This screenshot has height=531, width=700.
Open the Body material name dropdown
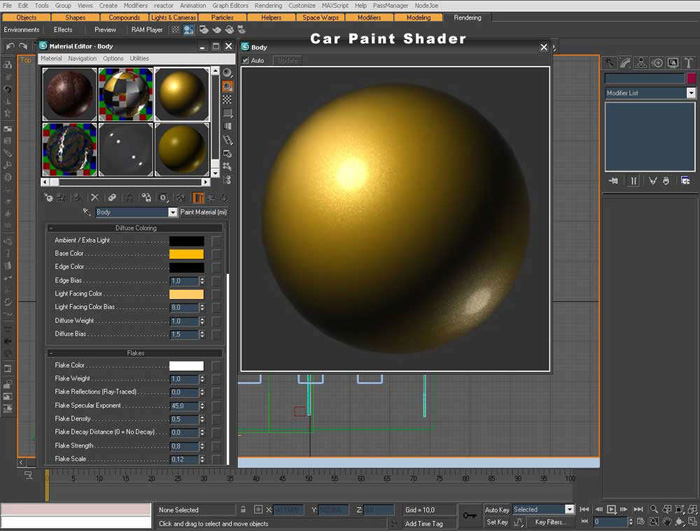172,212
